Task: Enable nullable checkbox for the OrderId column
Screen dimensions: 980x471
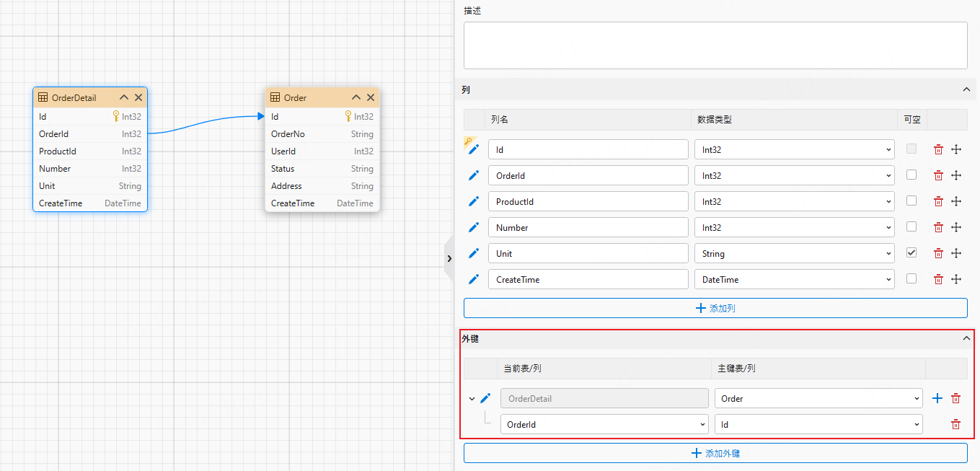Action: [x=911, y=175]
